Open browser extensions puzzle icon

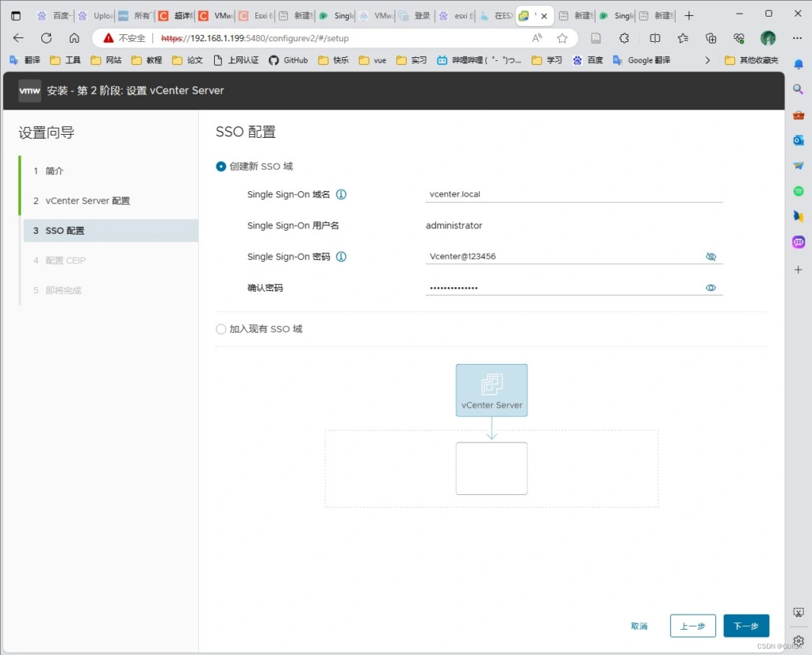point(624,38)
